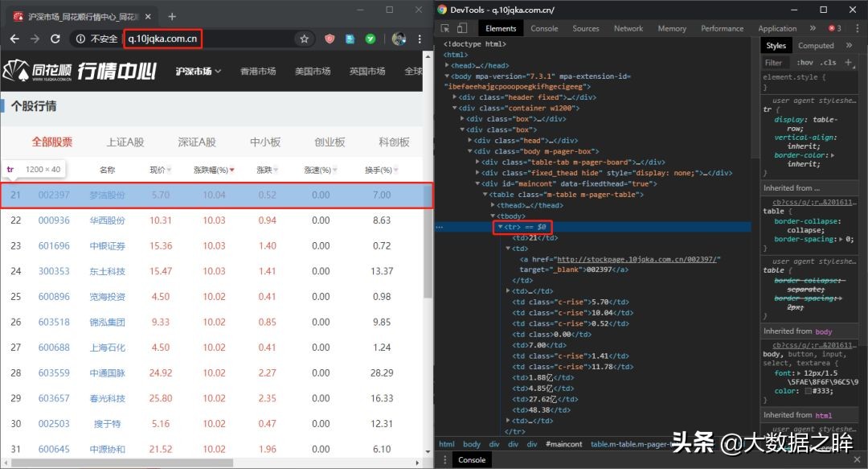The image size is (868, 469).
Task: Collapse table m-table m-pager-table node
Action: click(485, 195)
